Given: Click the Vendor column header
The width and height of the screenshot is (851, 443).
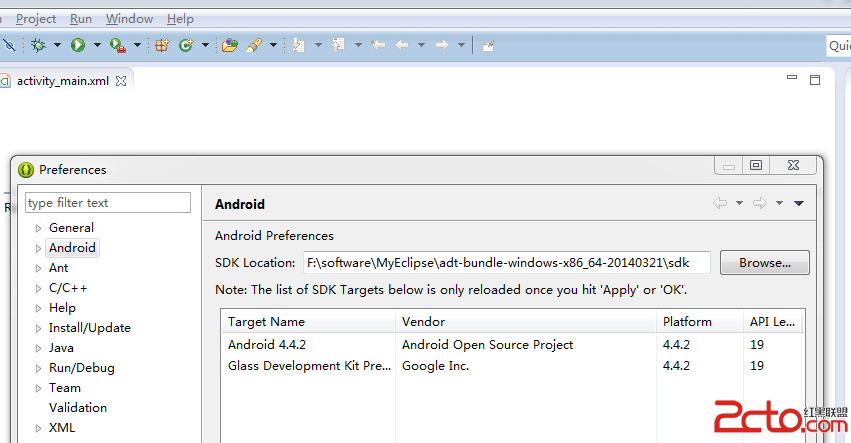Looking at the screenshot, I should pos(526,321).
